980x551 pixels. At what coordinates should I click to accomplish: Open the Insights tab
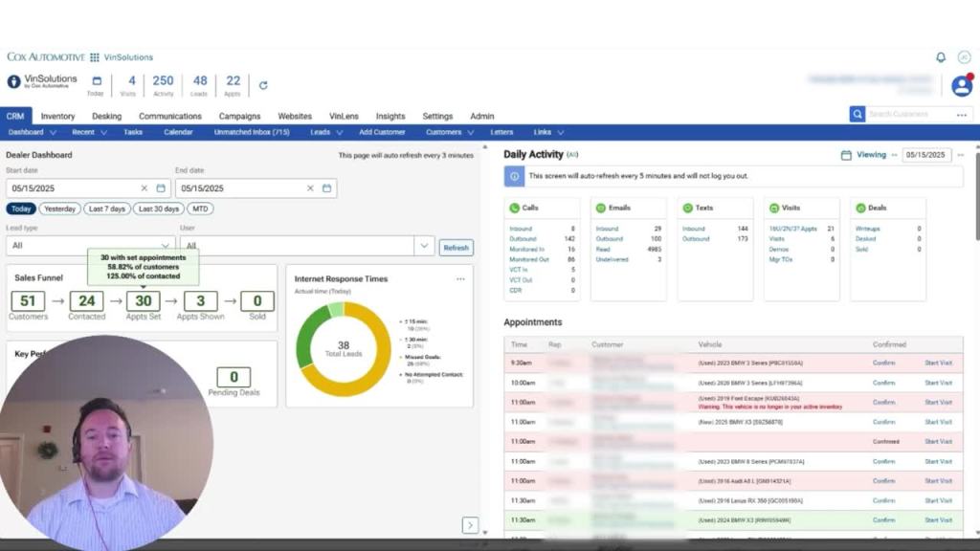390,116
